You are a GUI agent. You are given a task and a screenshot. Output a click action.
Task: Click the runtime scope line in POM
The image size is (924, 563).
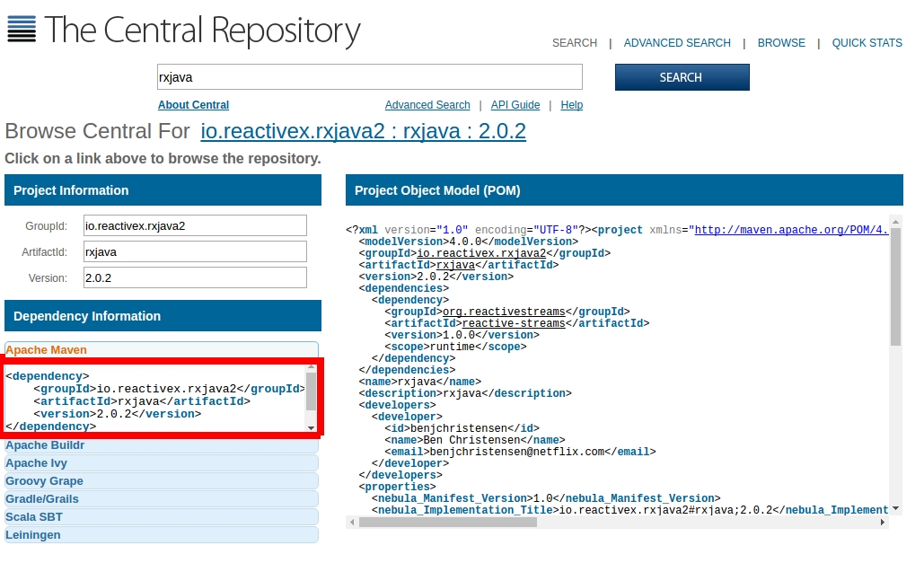tap(455, 347)
